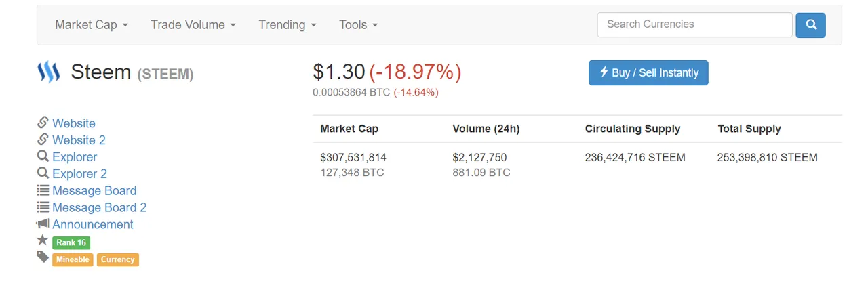Click the chain icon beside Website
Screen dimensions: 868x296
(43, 123)
